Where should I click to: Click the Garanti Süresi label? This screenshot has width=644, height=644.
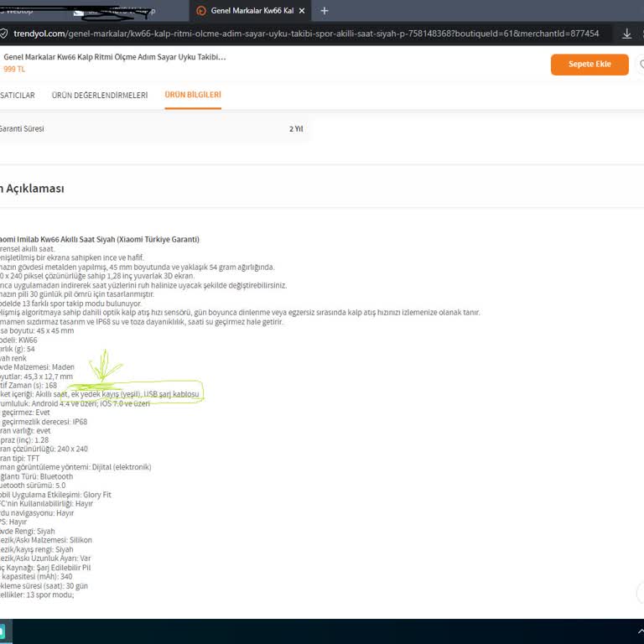tap(22, 128)
